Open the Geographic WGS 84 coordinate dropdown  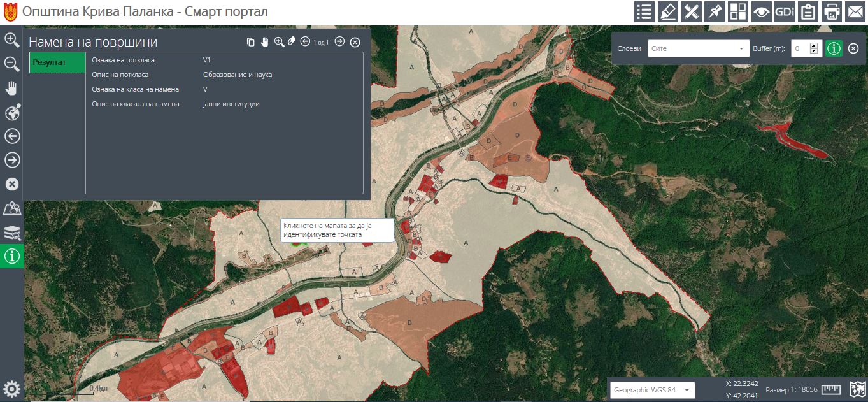pos(651,389)
